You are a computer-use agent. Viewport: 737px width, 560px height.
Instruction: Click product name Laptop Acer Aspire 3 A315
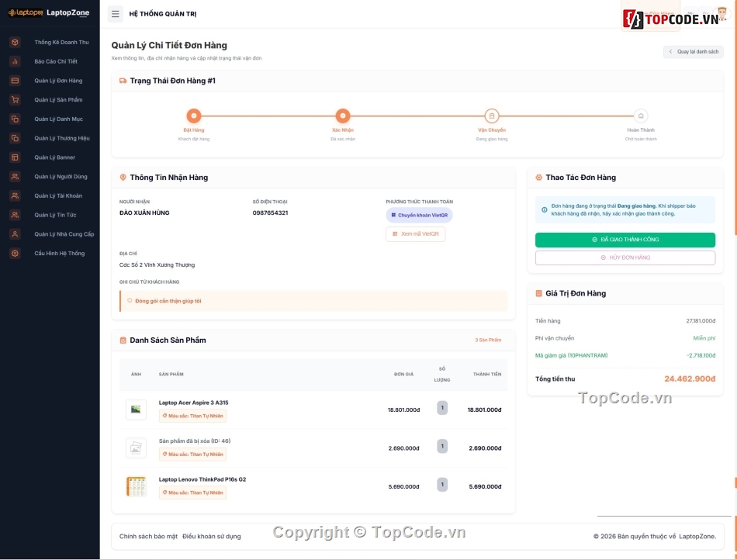(x=194, y=403)
